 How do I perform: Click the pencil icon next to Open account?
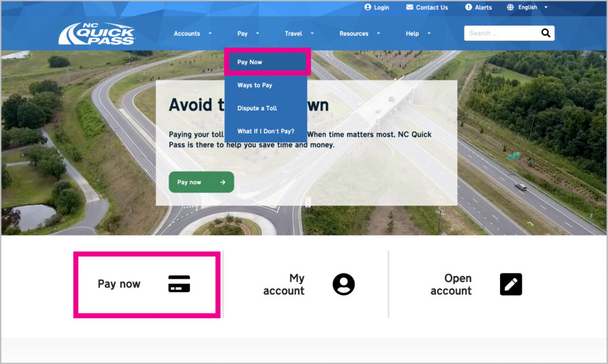pos(511,284)
